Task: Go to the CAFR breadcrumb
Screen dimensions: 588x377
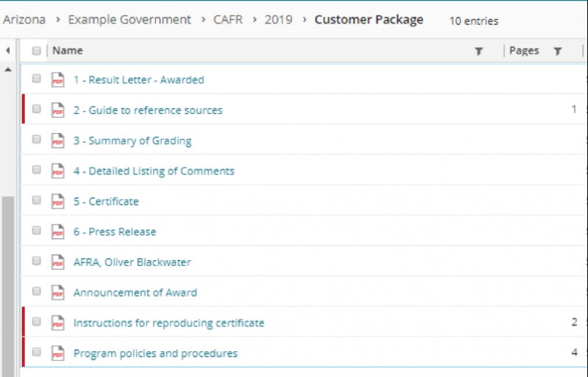Action: click(x=228, y=20)
